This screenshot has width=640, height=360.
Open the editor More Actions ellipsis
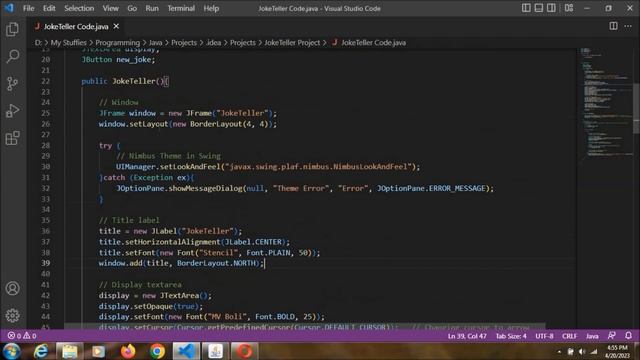tap(628, 26)
